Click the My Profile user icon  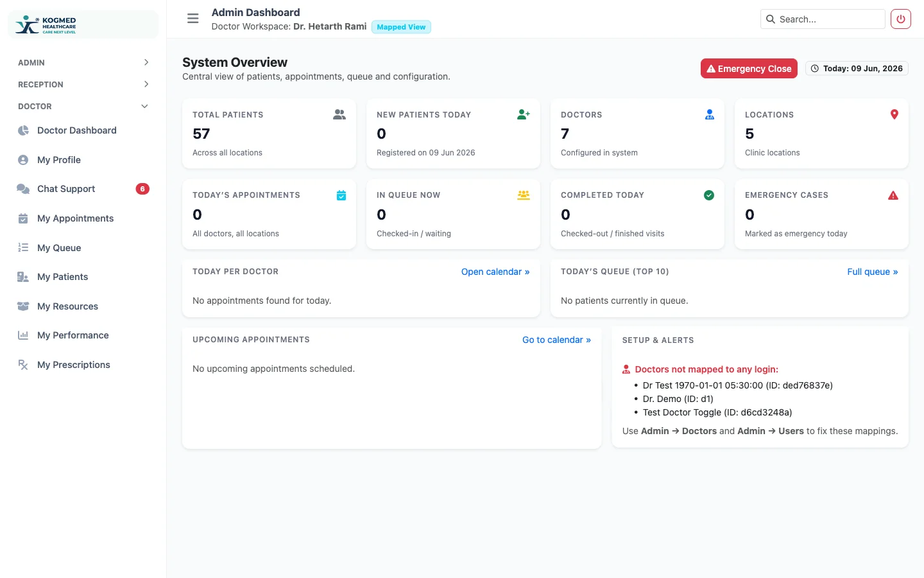(23, 160)
